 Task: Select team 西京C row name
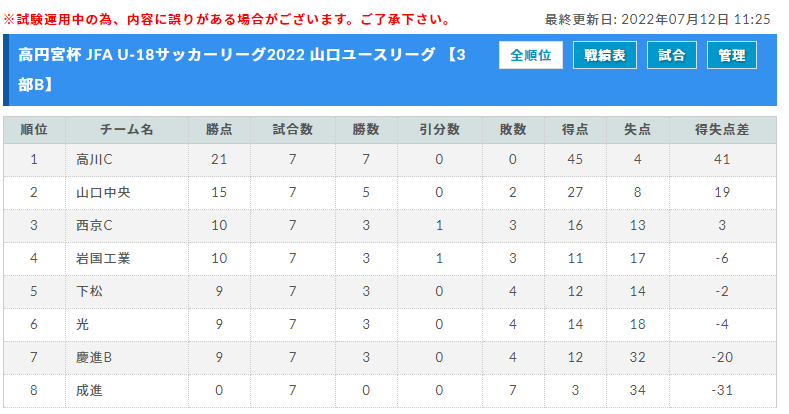94,225
